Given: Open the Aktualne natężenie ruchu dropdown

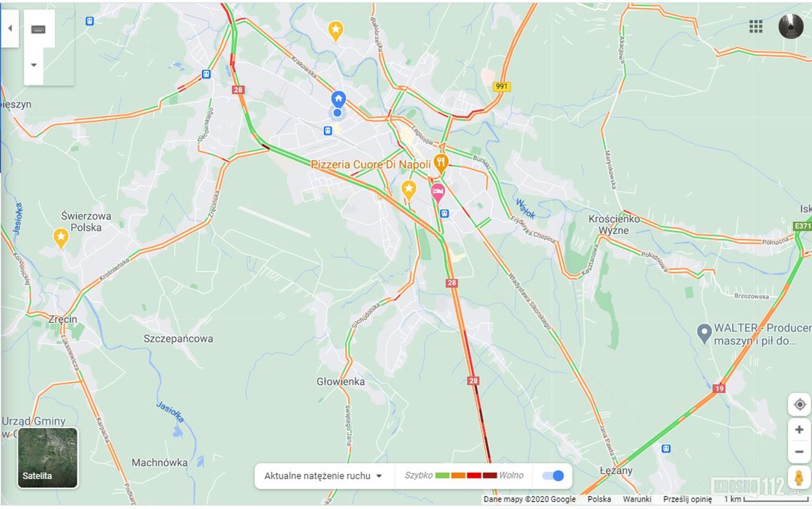Looking at the screenshot, I should [x=324, y=476].
